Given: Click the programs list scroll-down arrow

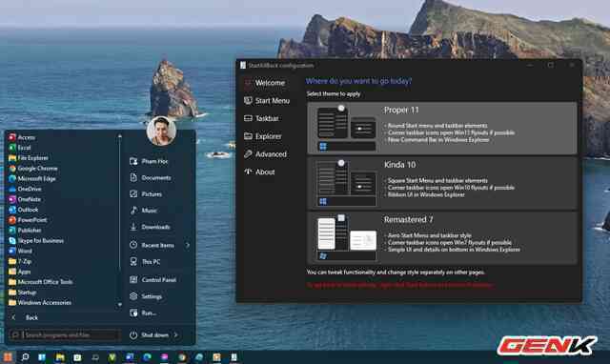Looking at the screenshot, I should 119,305.
